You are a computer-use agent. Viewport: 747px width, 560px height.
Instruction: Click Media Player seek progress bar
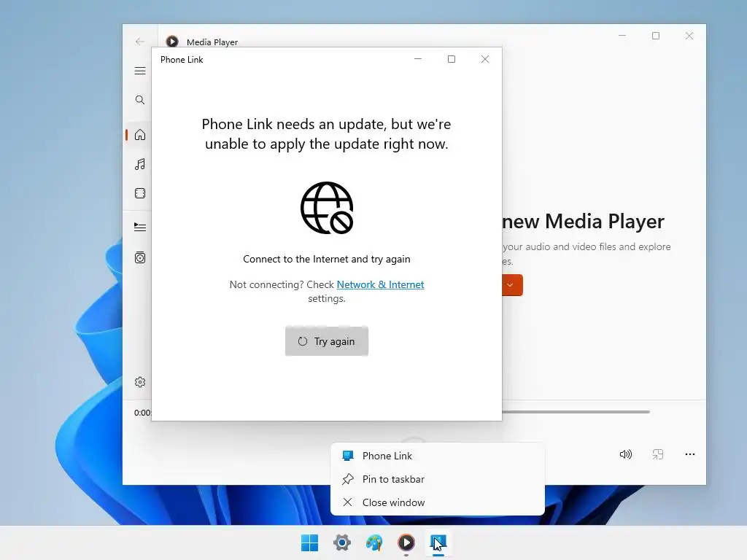tap(576, 412)
